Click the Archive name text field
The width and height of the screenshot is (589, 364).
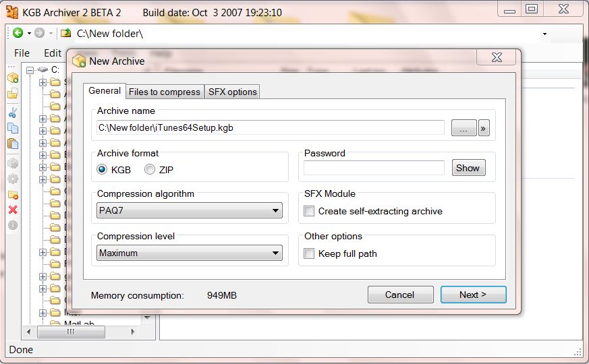coord(271,127)
